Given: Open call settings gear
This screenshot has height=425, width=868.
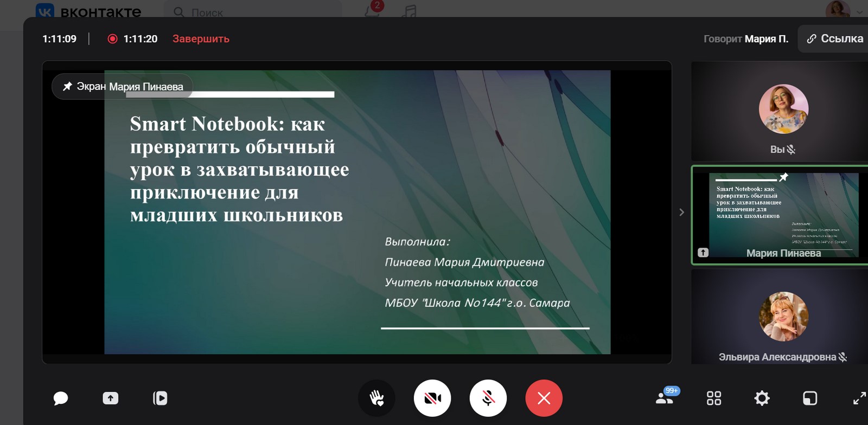Looking at the screenshot, I should (x=762, y=398).
